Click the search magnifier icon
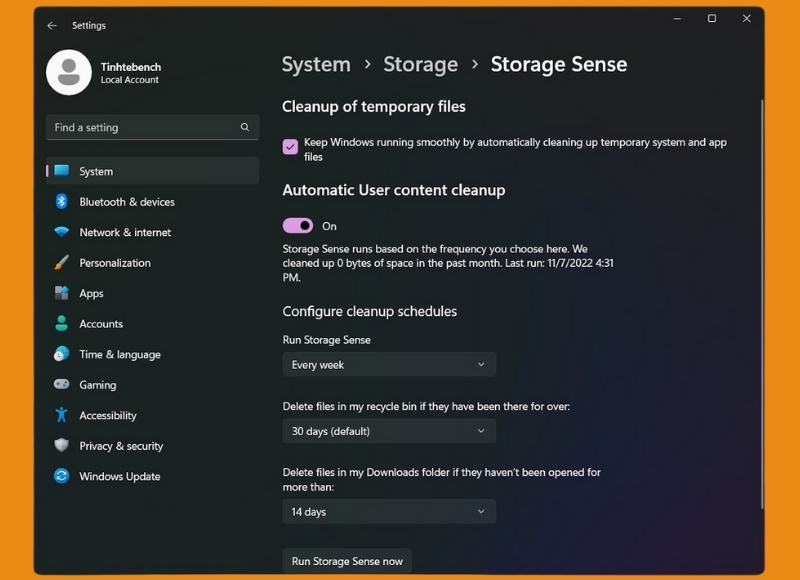 coord(245,127)
